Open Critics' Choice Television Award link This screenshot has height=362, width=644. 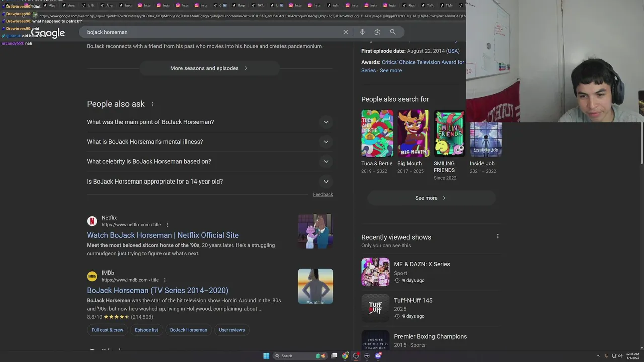[x=423, y=62]
